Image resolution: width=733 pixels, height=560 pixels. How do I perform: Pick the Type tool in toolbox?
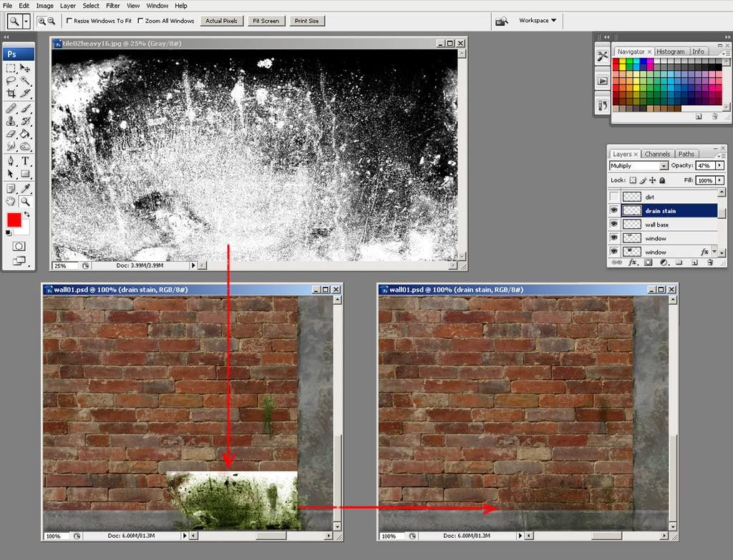click(x=25, y=161)
